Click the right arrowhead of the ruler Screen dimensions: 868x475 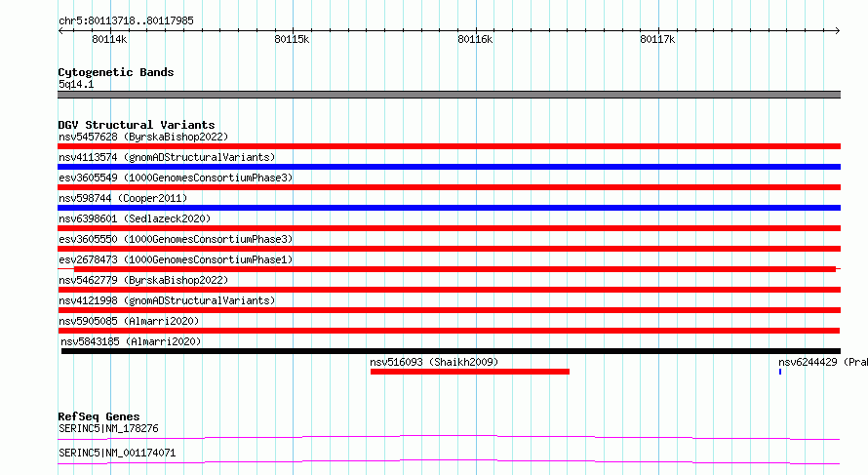pyautogui.click(x=838, y=30)
